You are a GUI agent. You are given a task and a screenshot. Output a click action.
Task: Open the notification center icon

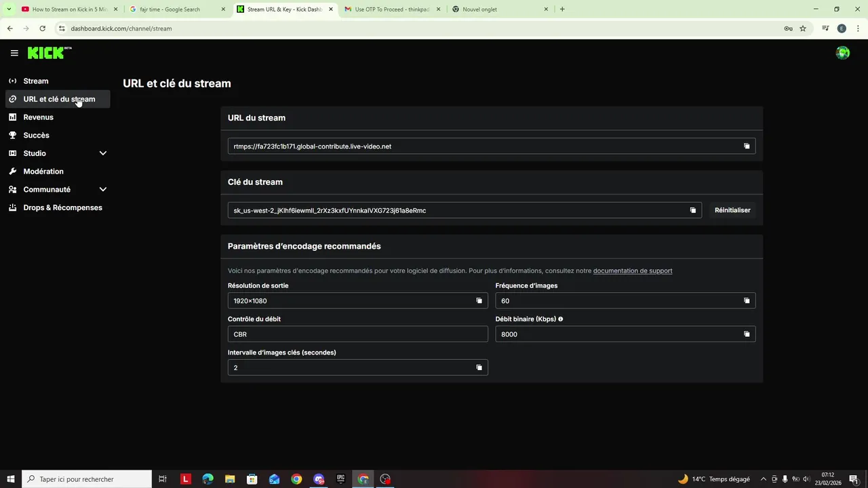coord(854,479)
